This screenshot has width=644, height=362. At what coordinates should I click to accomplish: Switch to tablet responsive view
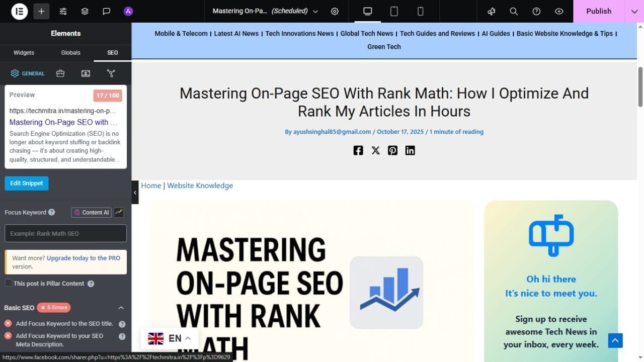(394, 11)
